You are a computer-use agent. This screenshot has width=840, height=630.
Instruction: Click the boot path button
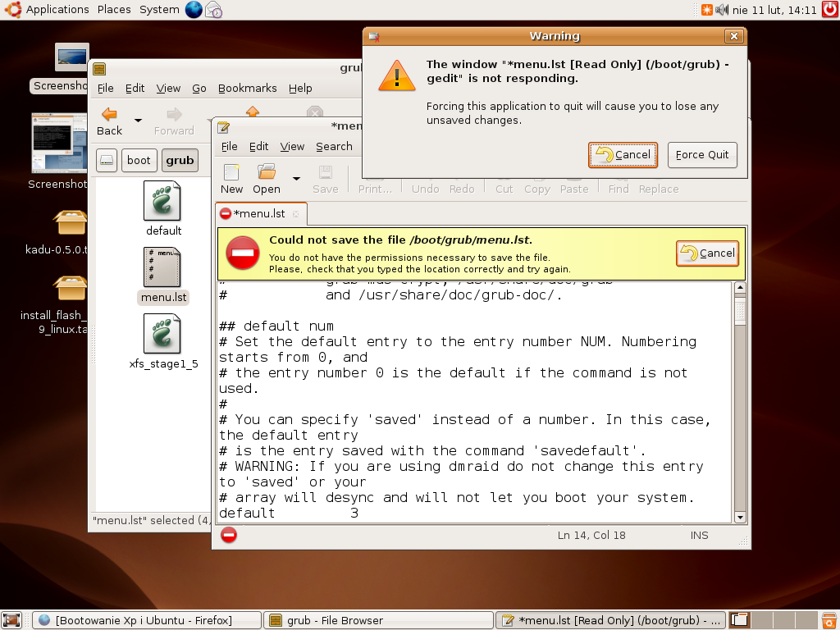tap(139, 160)
